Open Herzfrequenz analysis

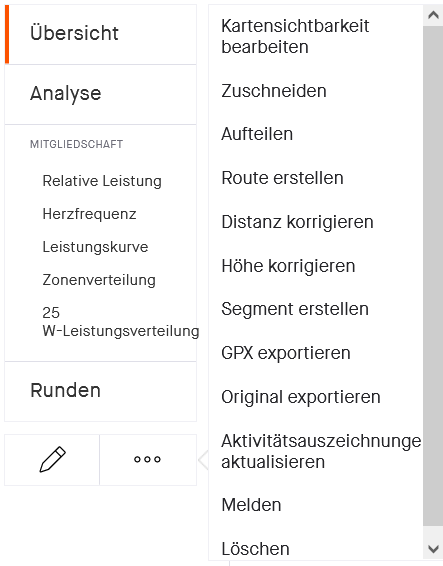[89, 214]
